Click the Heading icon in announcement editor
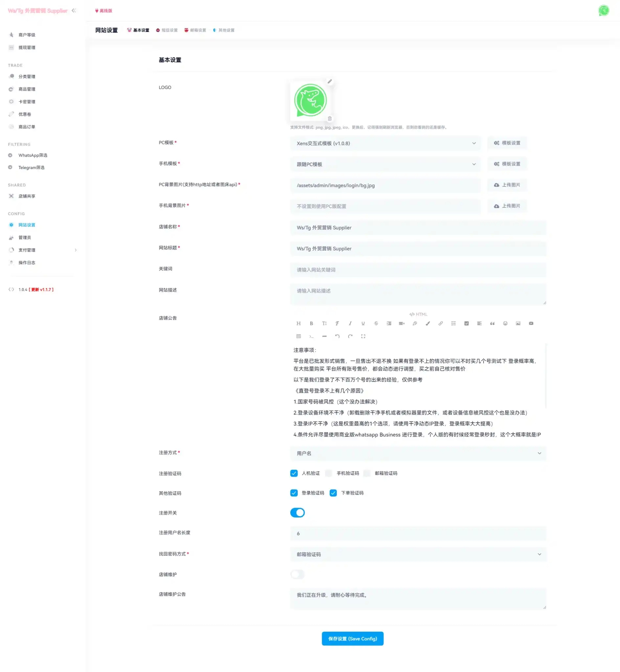Viewport: 620px width, 672px height. (x=298, y=324)
